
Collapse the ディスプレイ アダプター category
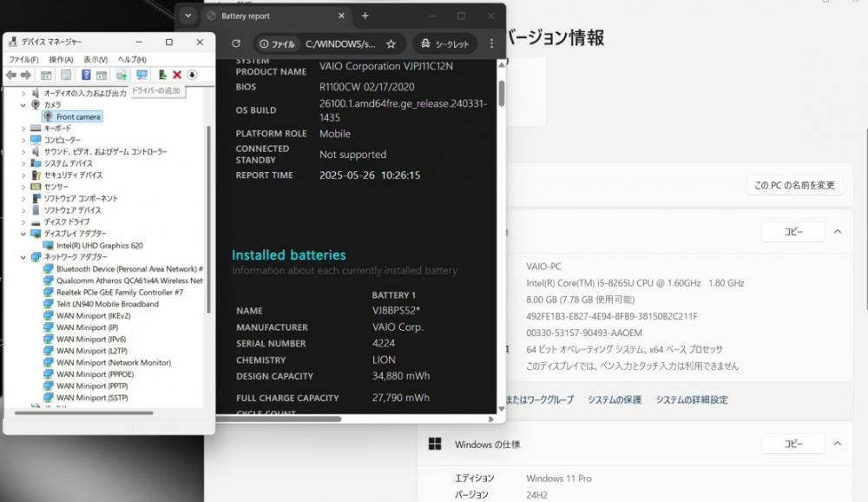pyautogui.click(x=23, y=234)
